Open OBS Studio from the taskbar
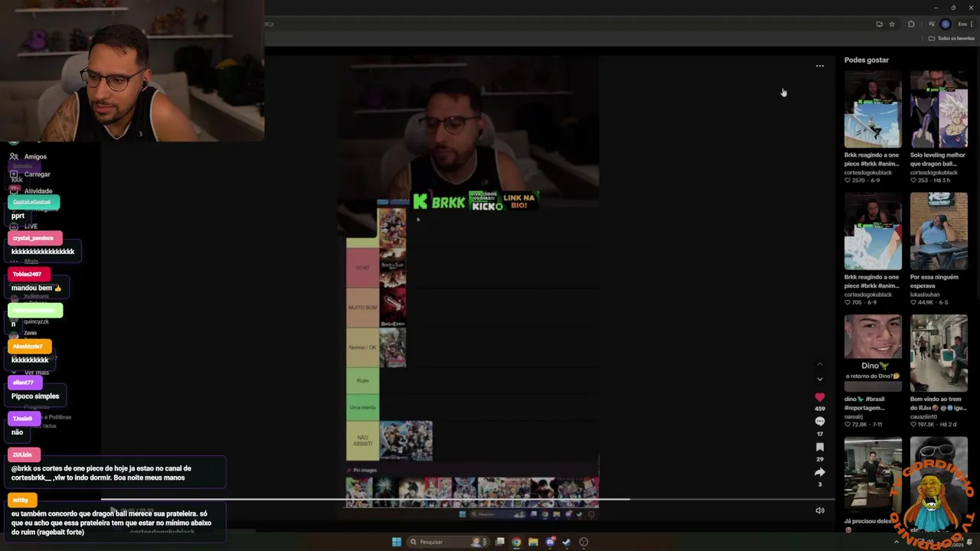This screenshot has height=551, width=980. click(x=583, y=542)
